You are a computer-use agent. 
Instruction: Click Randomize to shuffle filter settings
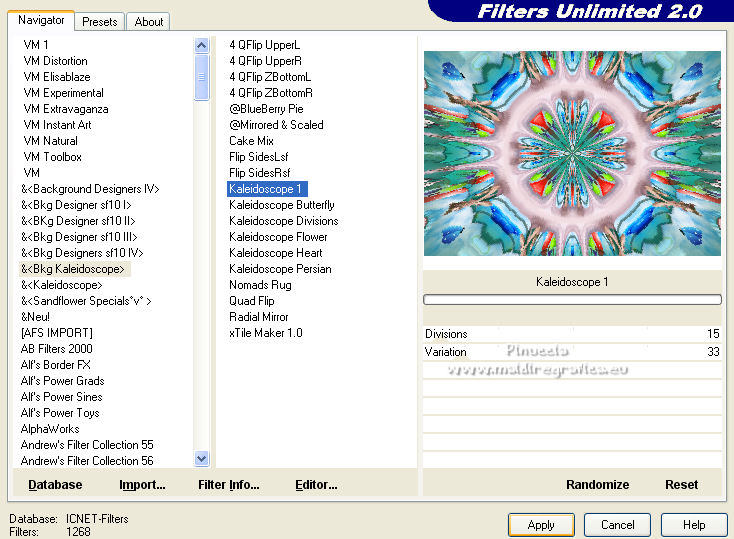(x=597, y=485)
